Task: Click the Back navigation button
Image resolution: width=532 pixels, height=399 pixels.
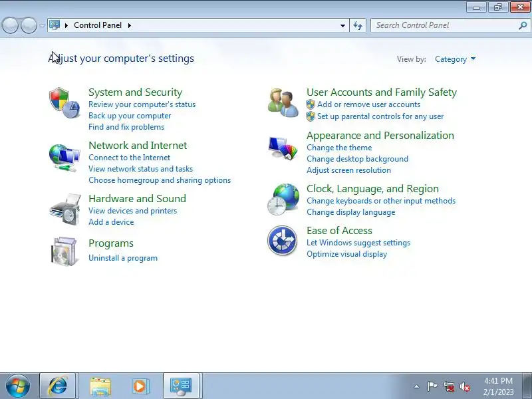Action: tap(11, 25)
